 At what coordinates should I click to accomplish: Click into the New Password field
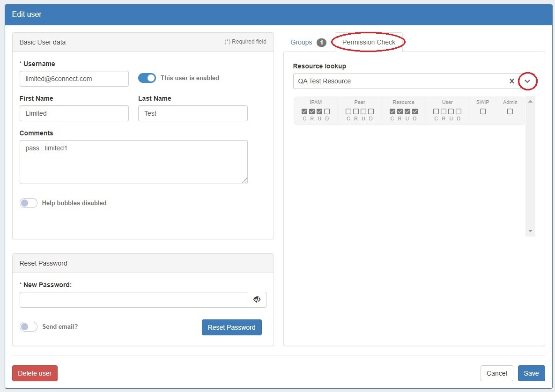(x=133, y=300)
